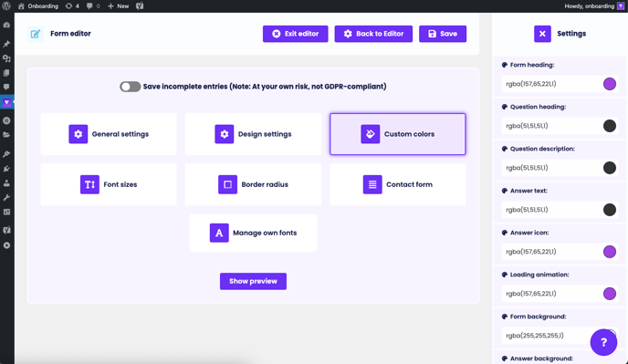This screenshot has width=628, height=364.
Task: Select Custom colors tile
Action: pos(398,134)
